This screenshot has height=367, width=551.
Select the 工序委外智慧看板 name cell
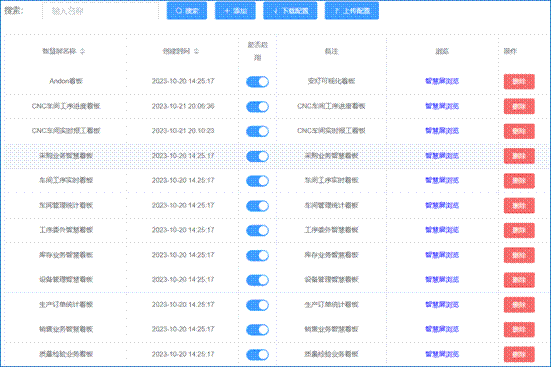66,230
